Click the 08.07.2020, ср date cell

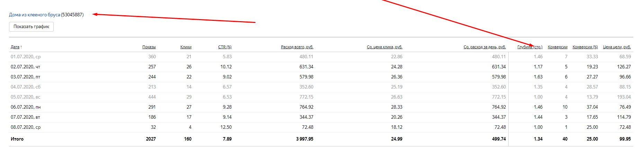[26, 127]
